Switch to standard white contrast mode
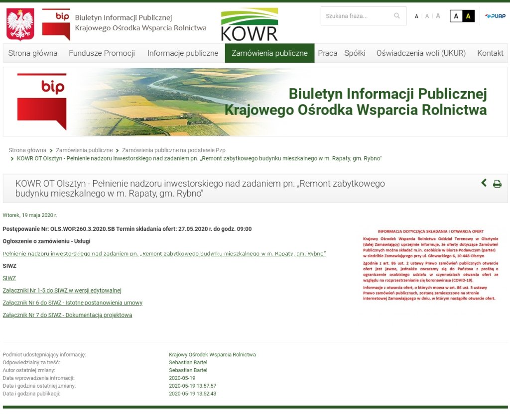Screen dimensions: 510x420 [456, 16]
